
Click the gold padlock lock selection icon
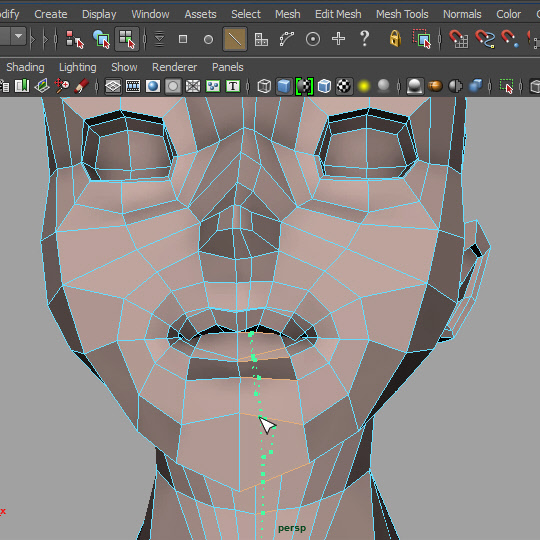coord(395,38)
